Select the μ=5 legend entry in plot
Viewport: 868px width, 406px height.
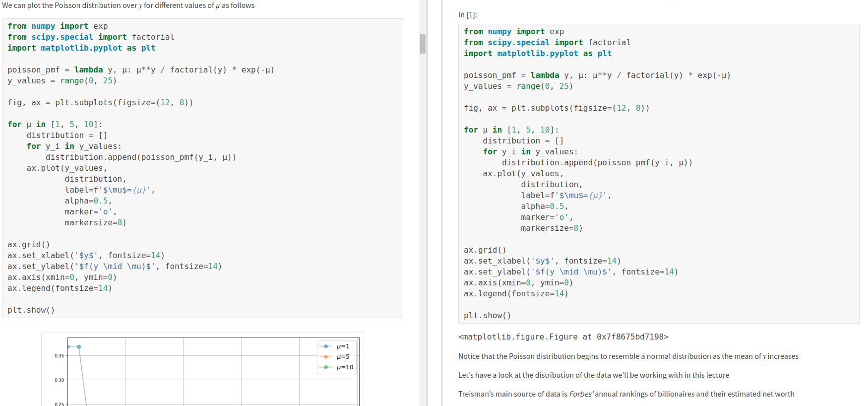pos(336,357)
